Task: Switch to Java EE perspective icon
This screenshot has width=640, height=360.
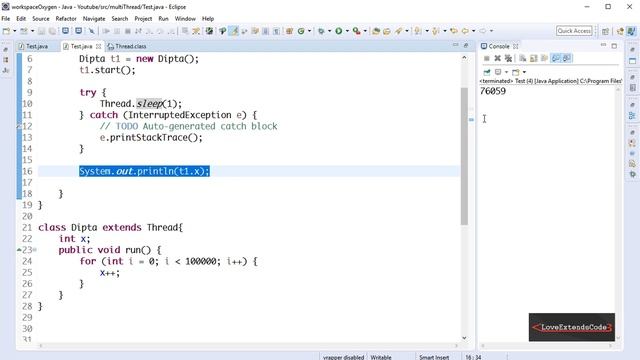Action: click(620, 31)
